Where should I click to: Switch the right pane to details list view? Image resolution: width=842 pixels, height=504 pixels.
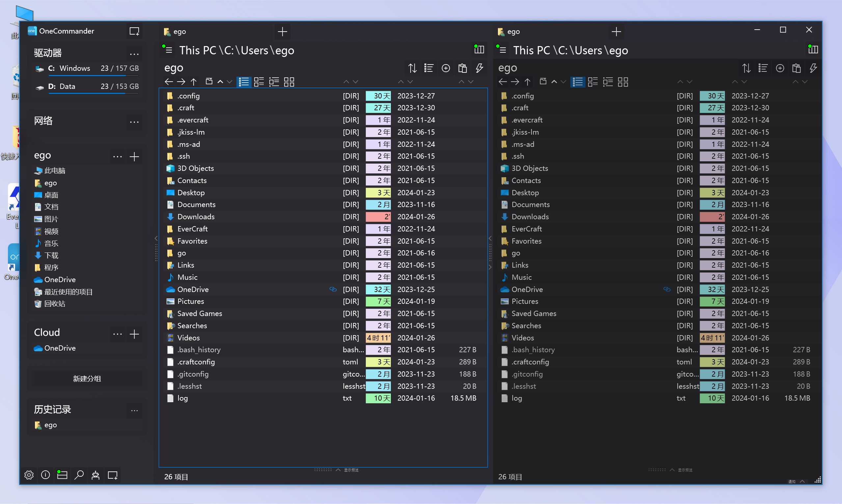tap(578, 82)
